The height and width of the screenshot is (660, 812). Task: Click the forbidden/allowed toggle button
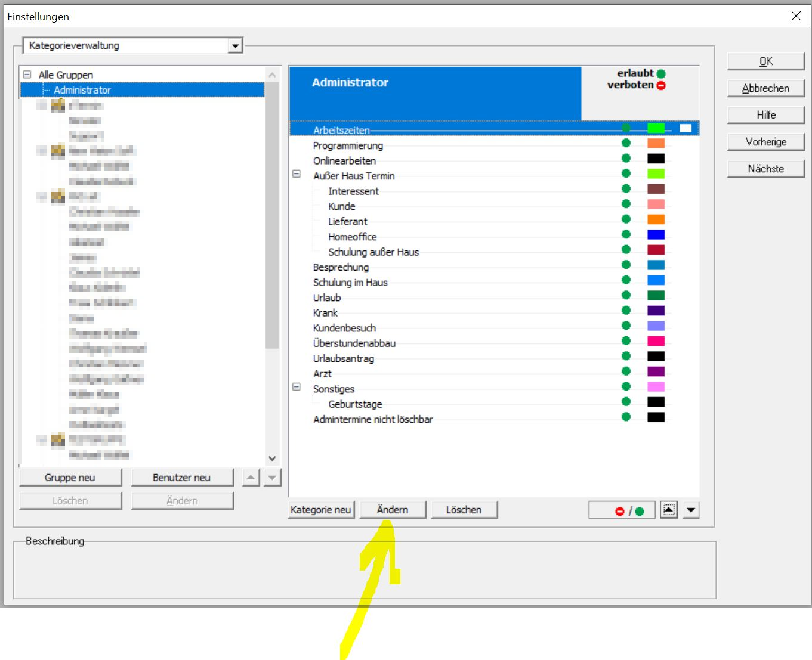tap(621, 510)
